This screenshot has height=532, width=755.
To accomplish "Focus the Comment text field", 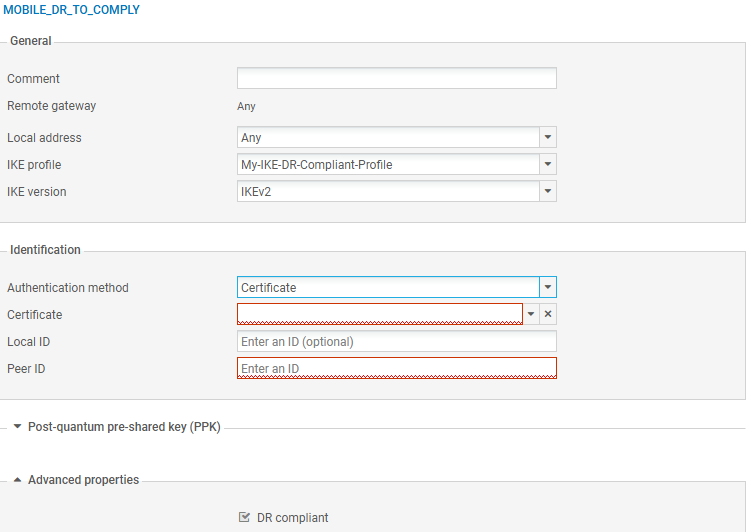I will pyautogui.click(x=396, y=79).
